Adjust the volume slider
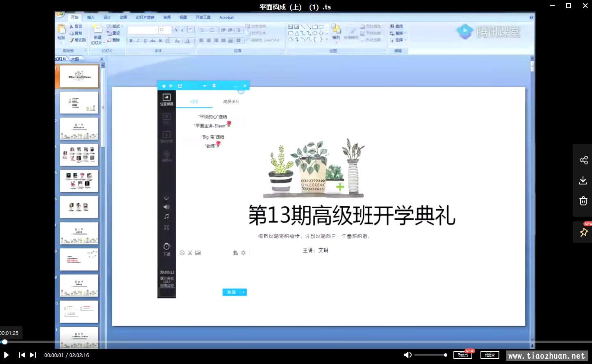The width and height of the screenshot is (592, 364). click(x=430, y=355)
